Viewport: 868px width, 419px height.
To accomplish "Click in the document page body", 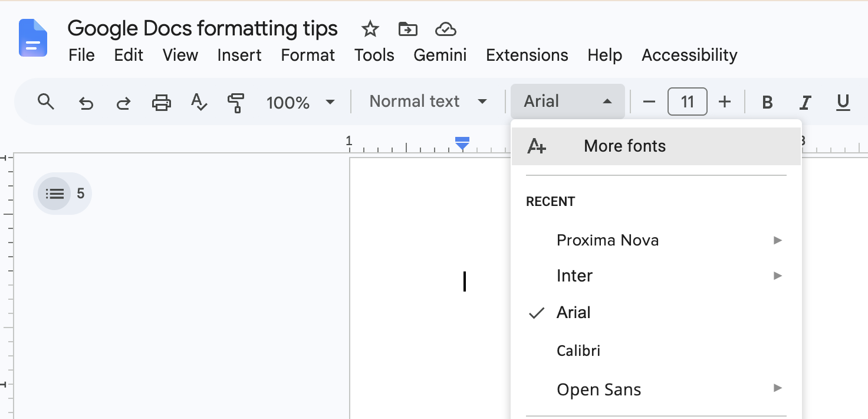I will (x=430, y=288).
